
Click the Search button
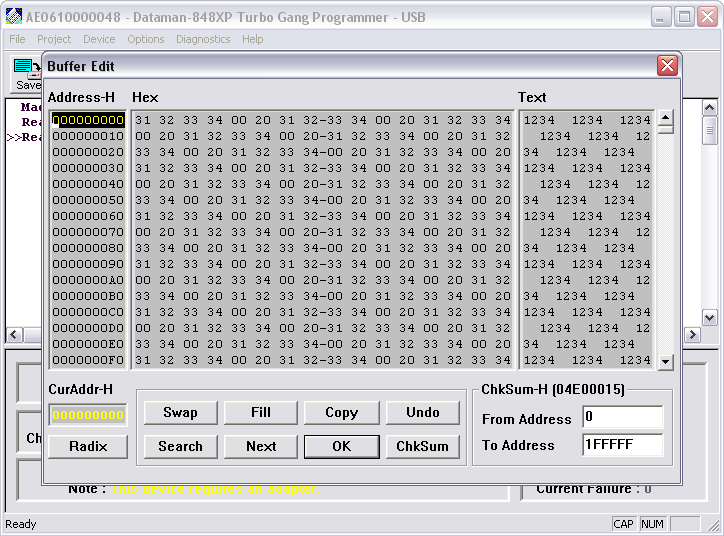click(x=181, y=446)
